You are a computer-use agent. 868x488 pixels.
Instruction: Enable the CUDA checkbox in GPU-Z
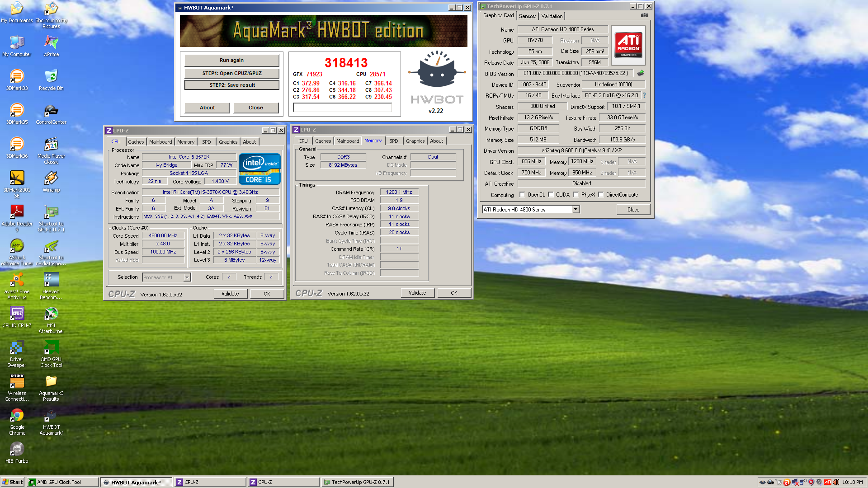pyautogui.click(x=551, y=195)
